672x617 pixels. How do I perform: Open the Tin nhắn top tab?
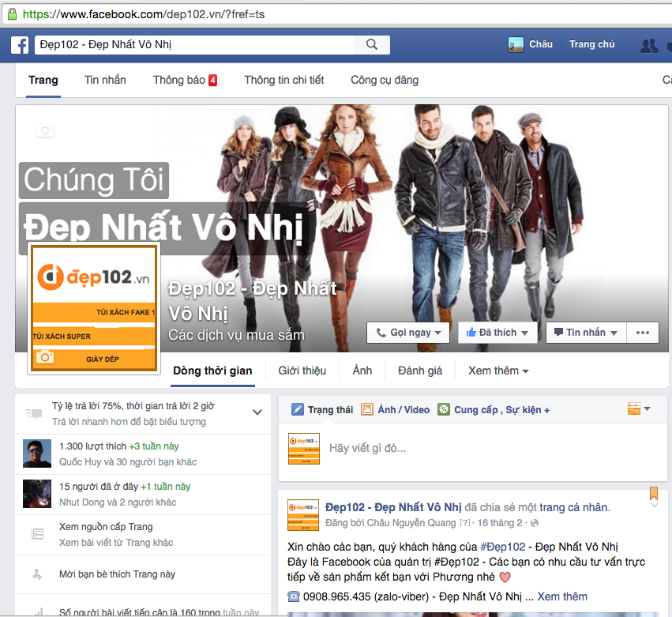pos(105,80)
